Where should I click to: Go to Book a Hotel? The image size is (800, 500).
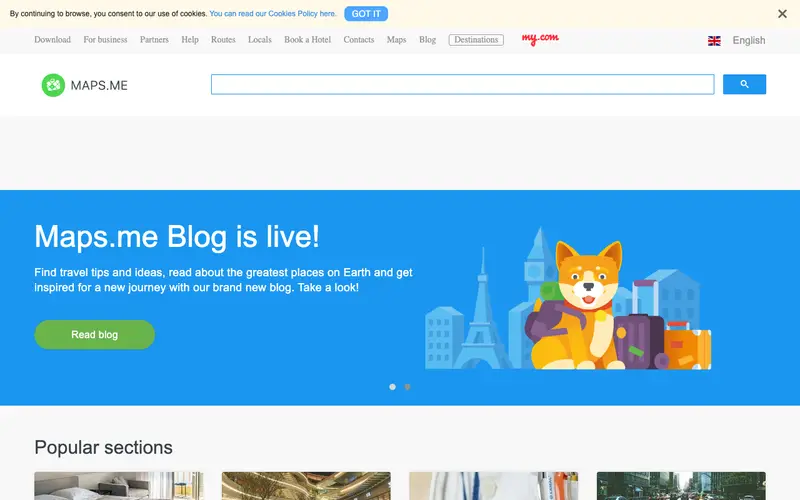pos(307,40)
